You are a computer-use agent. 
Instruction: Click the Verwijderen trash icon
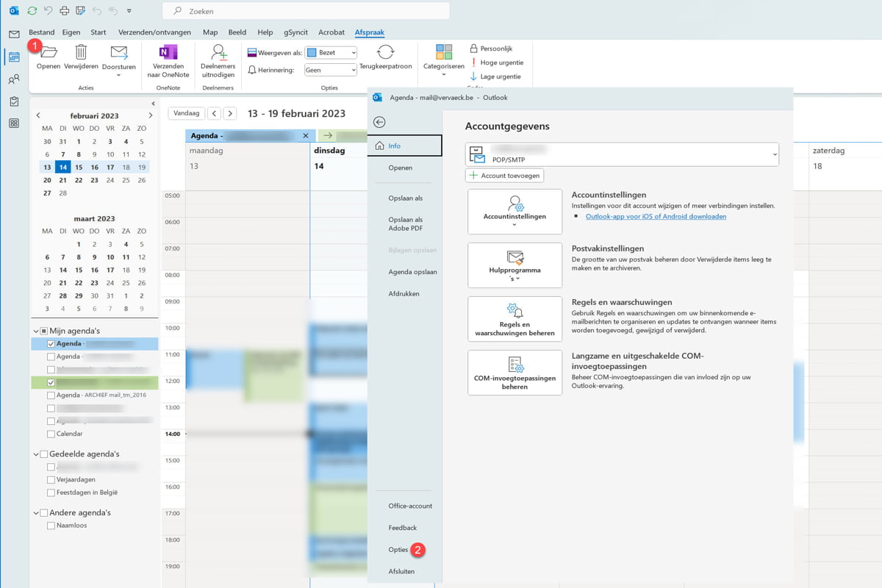pyautogui.click(x=81, y=53)
